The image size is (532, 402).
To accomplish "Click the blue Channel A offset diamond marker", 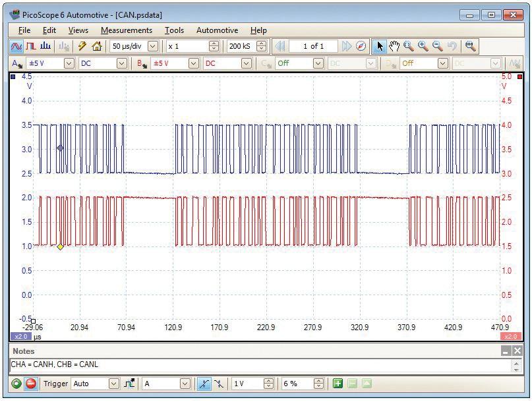I will tap(60, 148).
